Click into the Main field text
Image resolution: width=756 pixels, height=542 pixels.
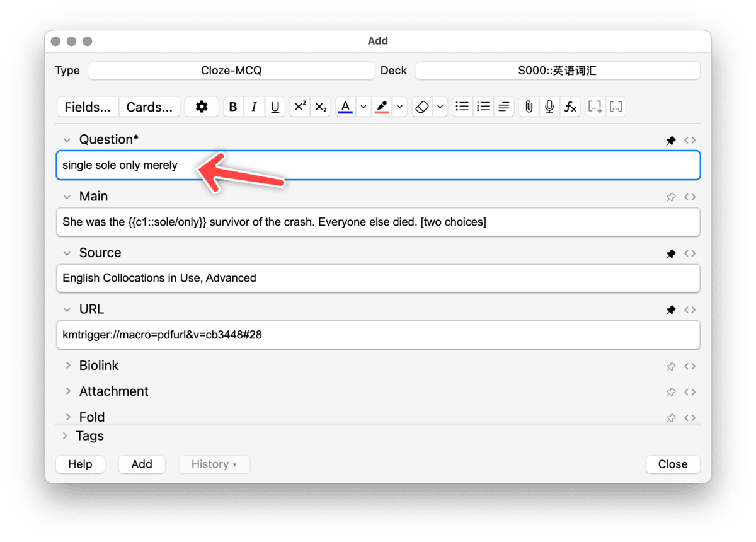click(378, 222)
